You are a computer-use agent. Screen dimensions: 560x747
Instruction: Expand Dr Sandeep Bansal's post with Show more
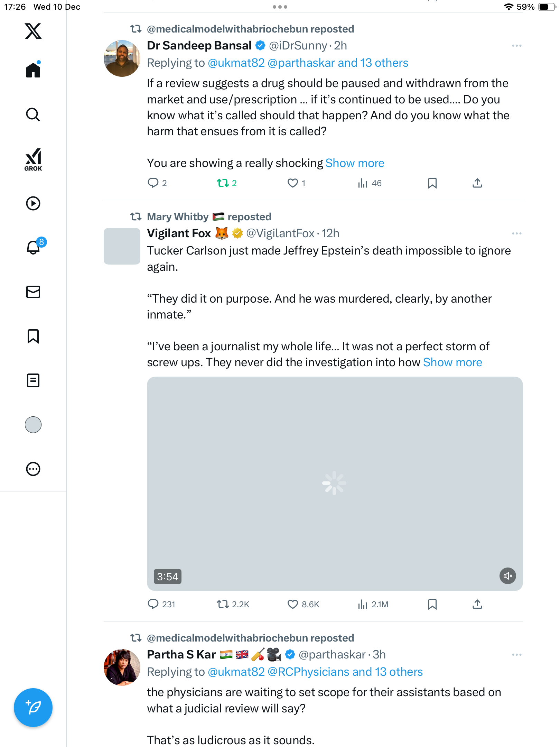coord(355,163)
